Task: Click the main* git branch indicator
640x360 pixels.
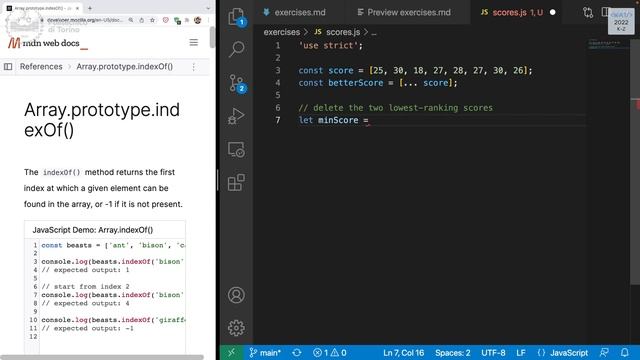Action: click(x=265, y=353)
